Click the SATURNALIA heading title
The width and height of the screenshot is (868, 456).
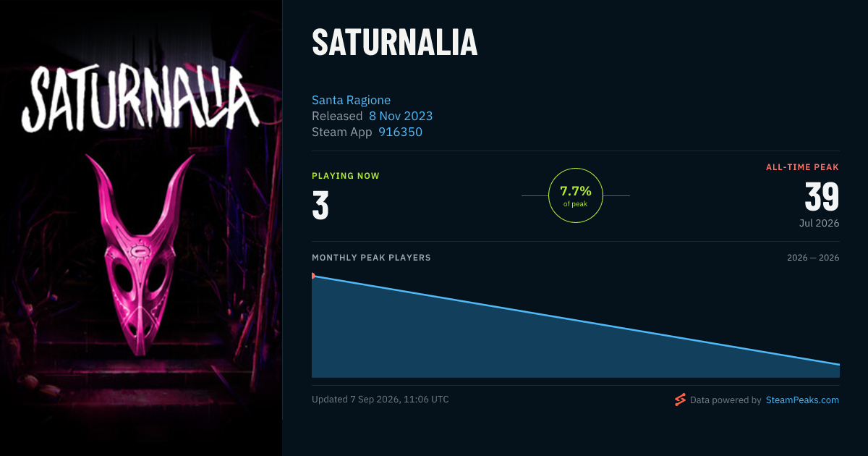click(x=395, y=43)
